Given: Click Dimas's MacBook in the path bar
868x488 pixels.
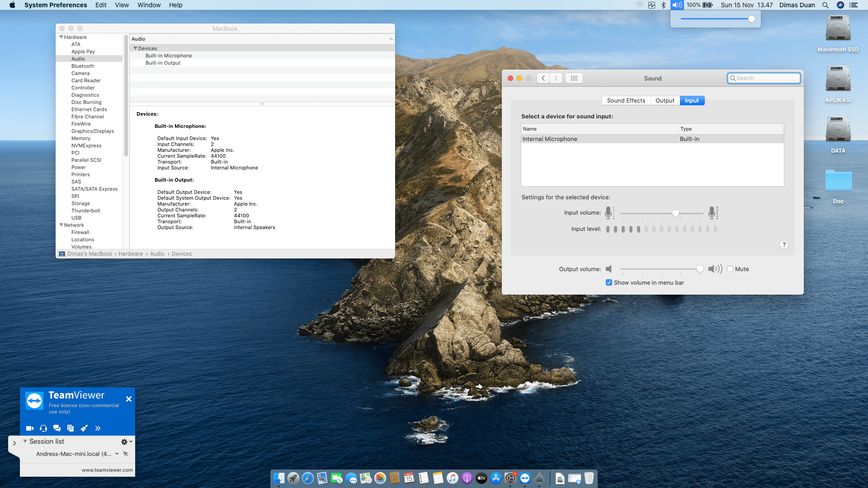Looking at the screenshot, I should click(90, 254).
